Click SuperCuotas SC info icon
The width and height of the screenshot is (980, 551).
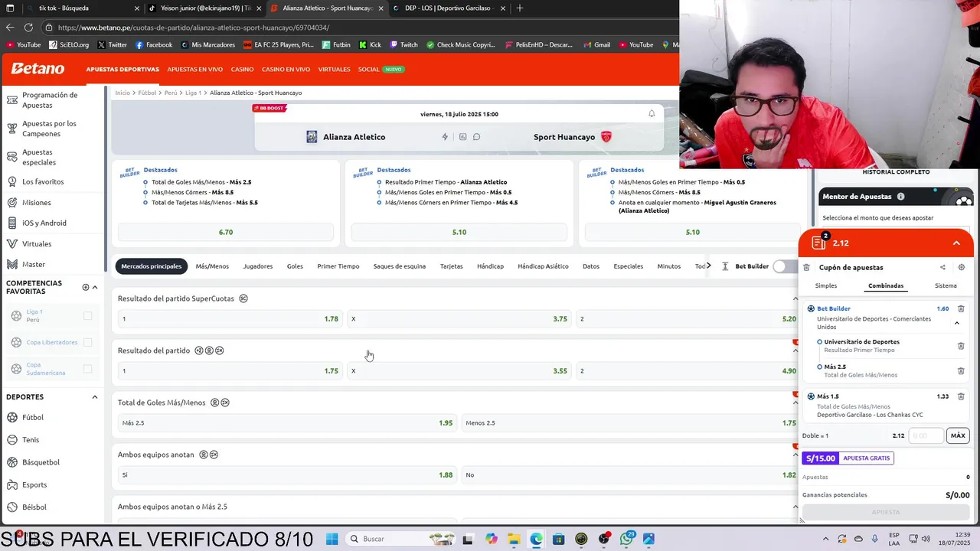tap(243, 298)
